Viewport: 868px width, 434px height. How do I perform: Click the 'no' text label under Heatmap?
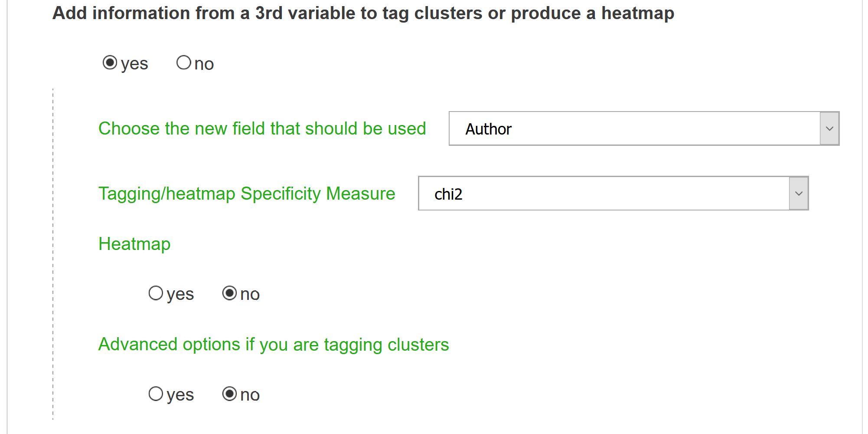[250, 295]
